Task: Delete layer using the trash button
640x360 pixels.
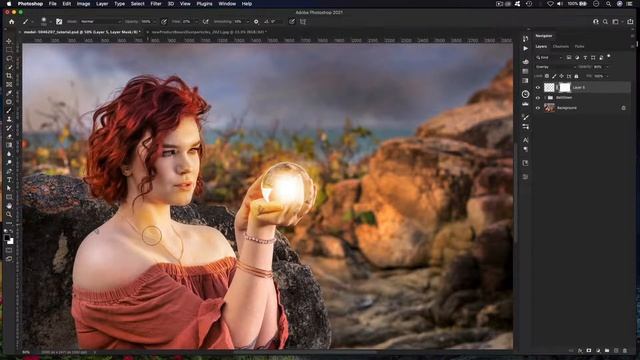Action: tap(625, 351)
